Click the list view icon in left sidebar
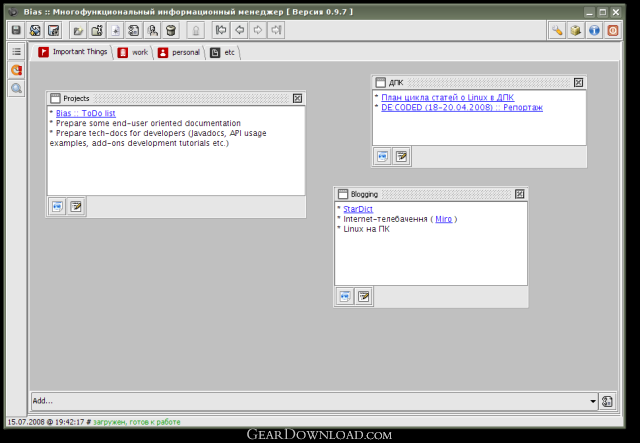Screen dimensions: 640x443 (x=16, y=51)
